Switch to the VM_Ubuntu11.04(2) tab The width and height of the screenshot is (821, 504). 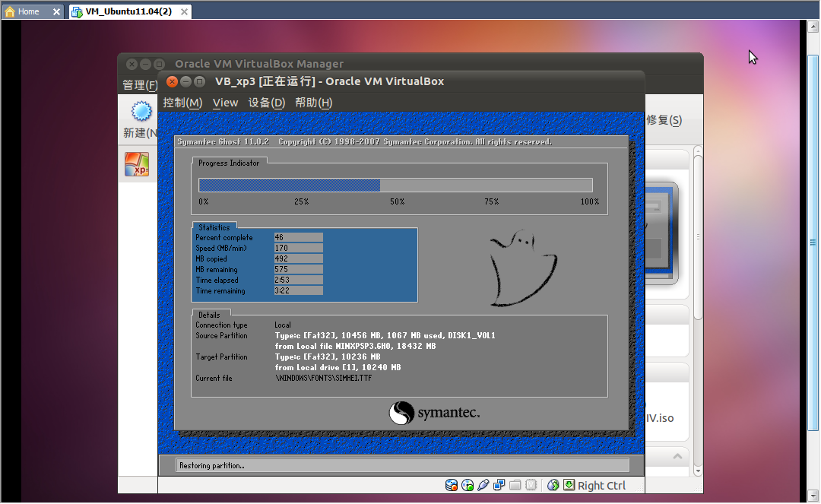coord(128,11)
